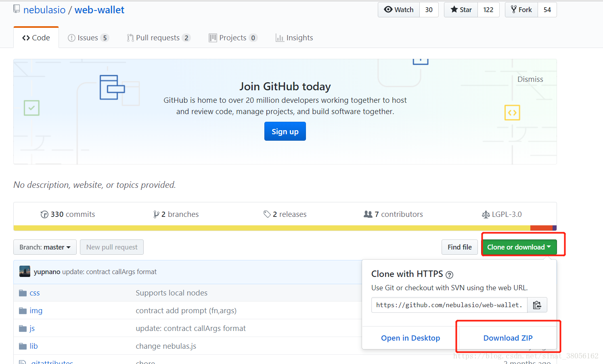Open the Projects tab
The height and width of the screenshot is (364, 603).
(x=233, y=37)
